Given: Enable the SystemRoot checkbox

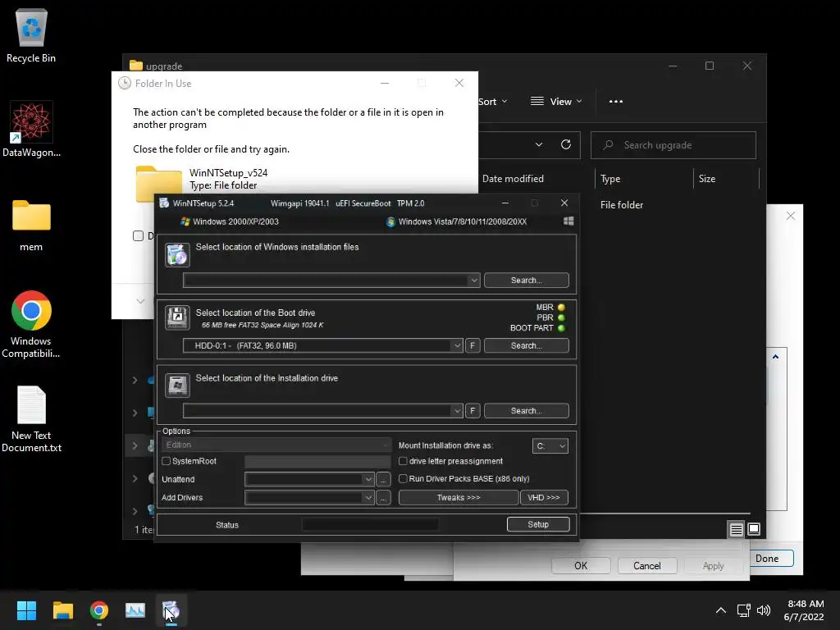Looking at the screenshot, I should (x=166, y=461).
